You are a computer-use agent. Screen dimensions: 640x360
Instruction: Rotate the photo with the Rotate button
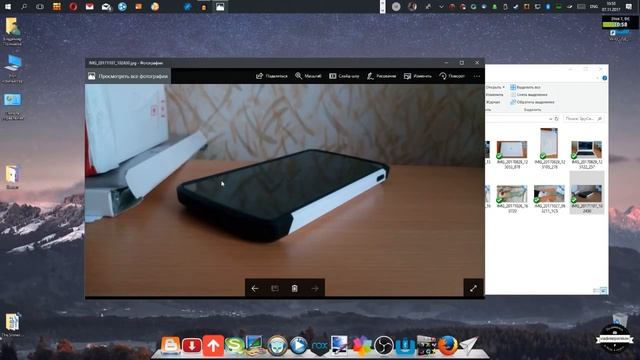(x=452, y=76)
